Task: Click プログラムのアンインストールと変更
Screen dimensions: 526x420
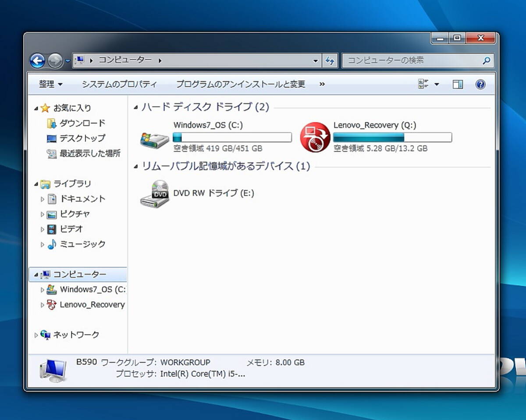Action: 241,84
